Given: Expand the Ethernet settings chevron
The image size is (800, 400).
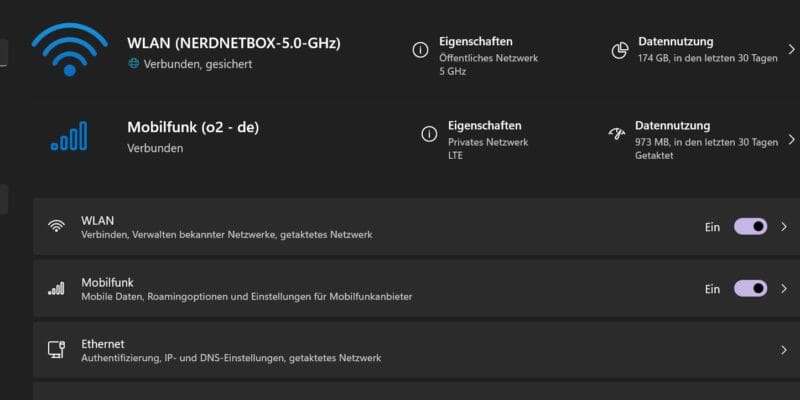Looking at the screenshot, I should (784, 350).
